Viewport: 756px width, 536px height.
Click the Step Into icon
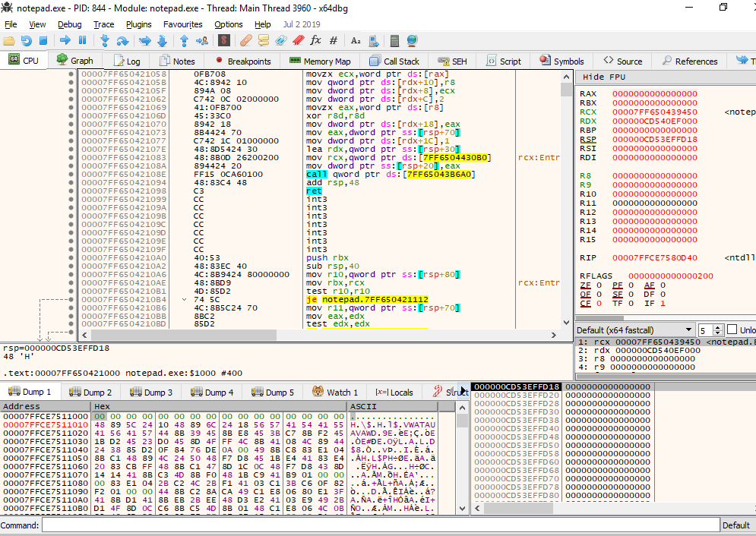(x=105, y=40)
